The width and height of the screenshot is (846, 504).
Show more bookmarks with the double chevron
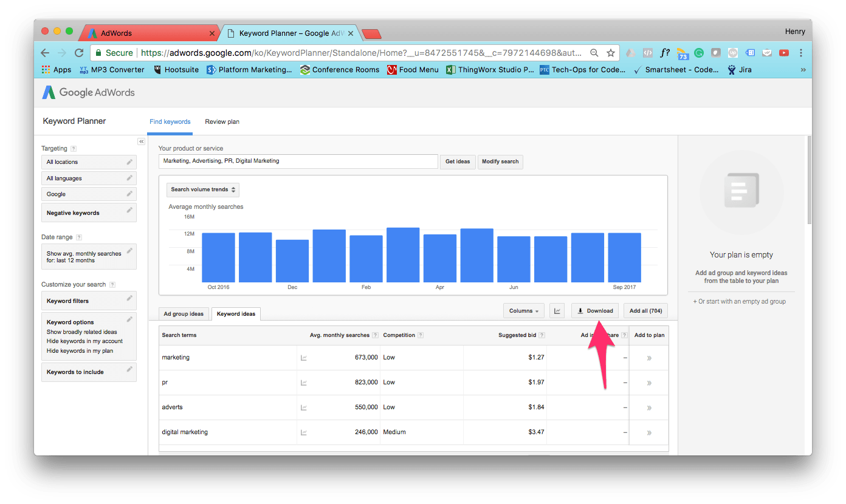[x=803, y=70]
